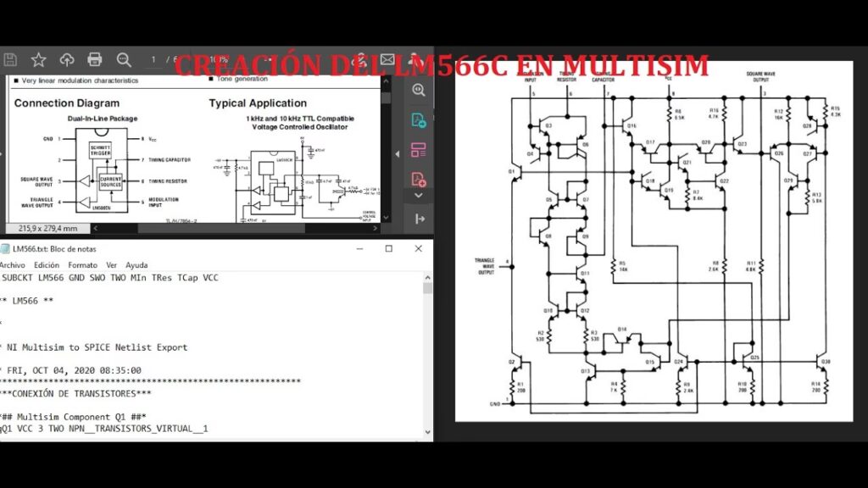Open the Archivo menu in Notepad
This screenshot has width=868, height=488.
[13, 265]
